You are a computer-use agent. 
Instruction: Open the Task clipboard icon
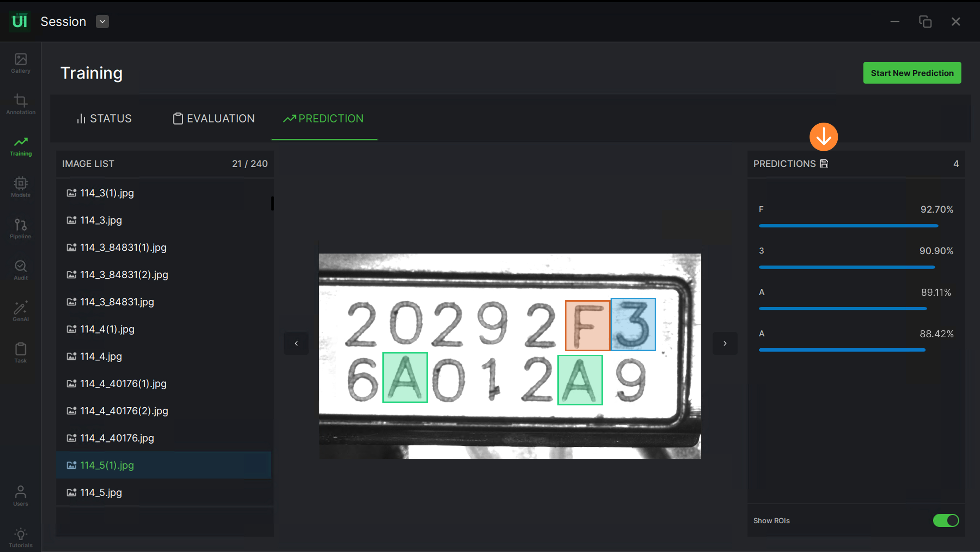(x=20, y=352)
